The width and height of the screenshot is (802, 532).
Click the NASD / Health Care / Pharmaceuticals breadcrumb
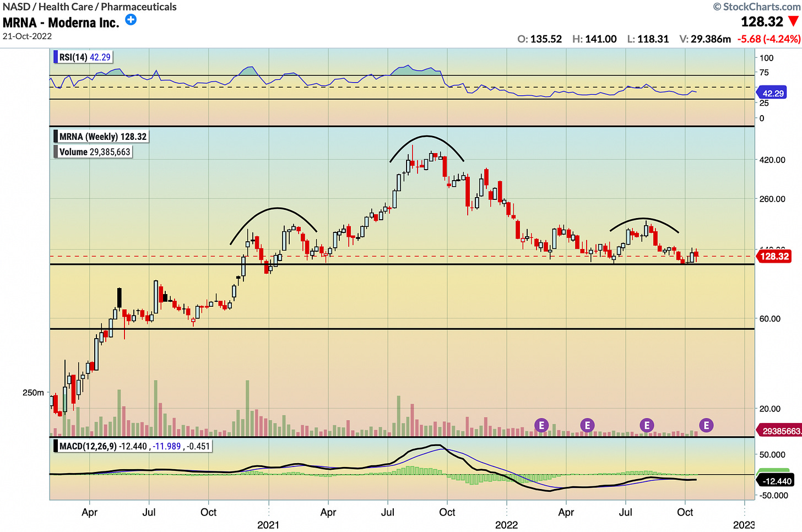pos(90,7)
